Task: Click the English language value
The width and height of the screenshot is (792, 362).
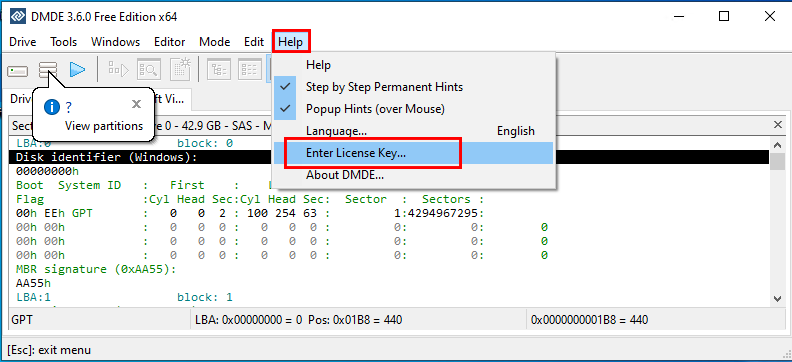Action: pyautogui.click(x=516, y=131)
